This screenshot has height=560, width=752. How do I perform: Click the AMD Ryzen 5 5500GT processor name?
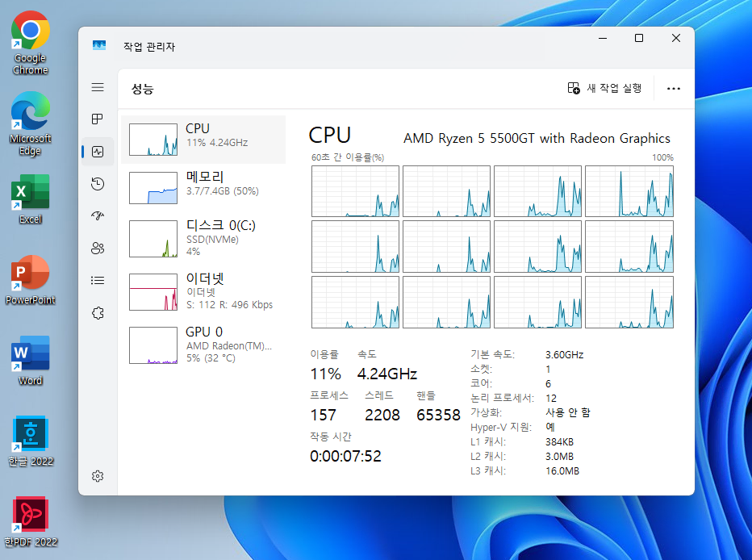pyautogui.click(x=537, y=138)
